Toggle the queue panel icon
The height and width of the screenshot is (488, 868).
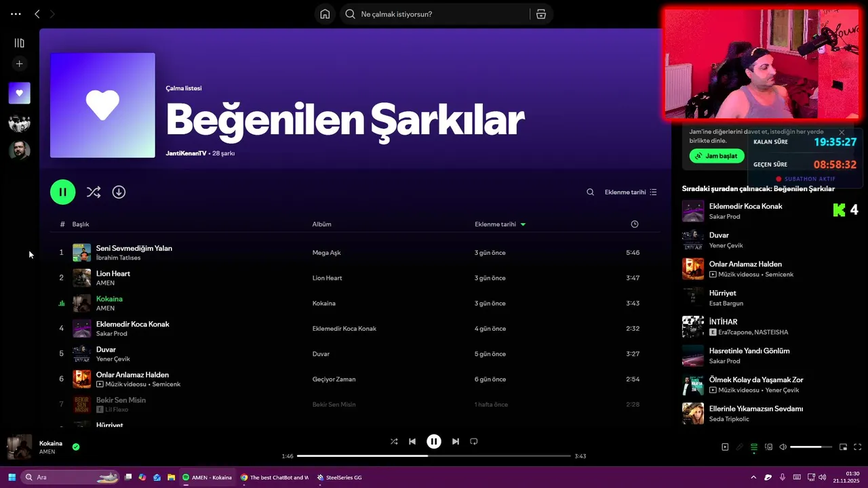tap(754, 447)
